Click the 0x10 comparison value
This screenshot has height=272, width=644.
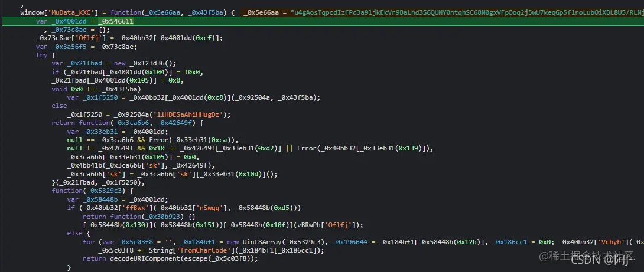tap(157, 148)
